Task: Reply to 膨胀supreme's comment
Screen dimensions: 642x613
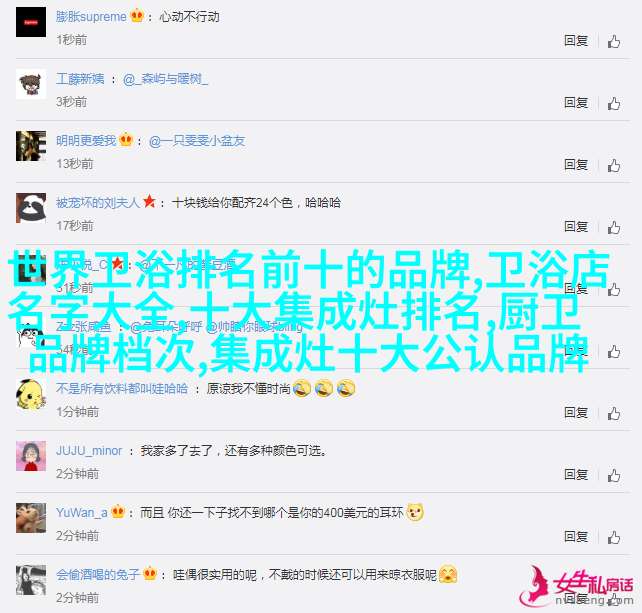Action: pos(576,41)
